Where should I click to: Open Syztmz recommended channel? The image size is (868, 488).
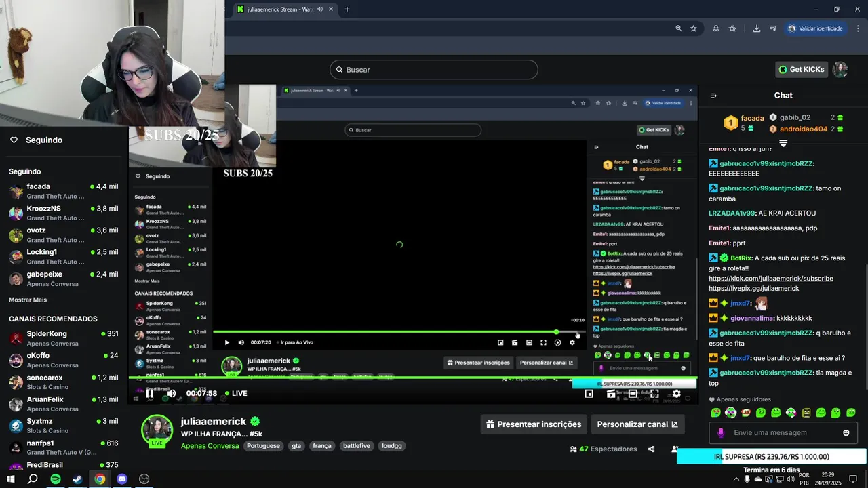tap(64, 426)
